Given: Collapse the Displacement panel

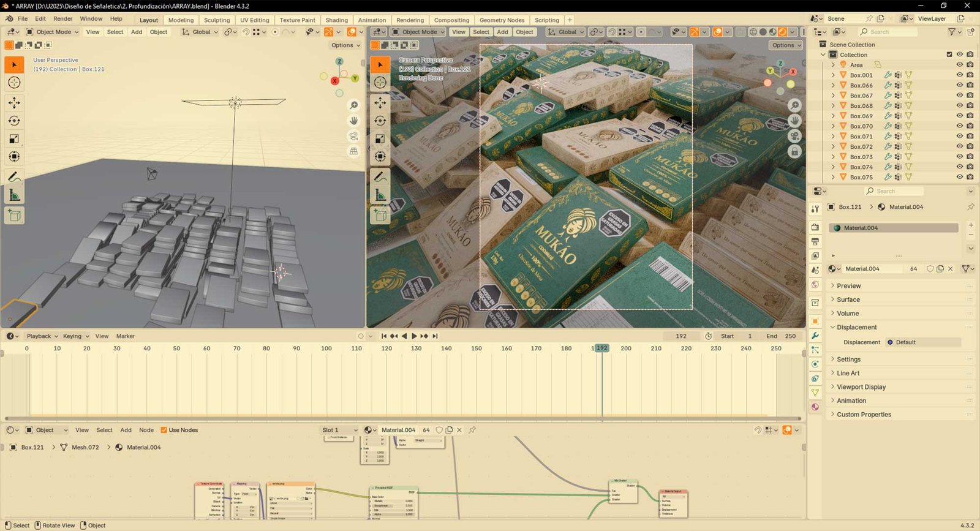Looking at the screenshot, I should [857, 327].
